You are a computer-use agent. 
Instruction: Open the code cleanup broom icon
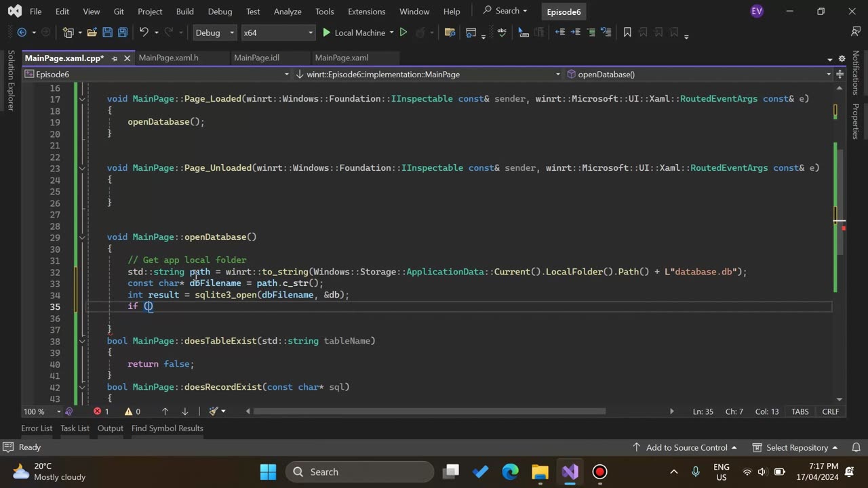(x=213, y=411)
